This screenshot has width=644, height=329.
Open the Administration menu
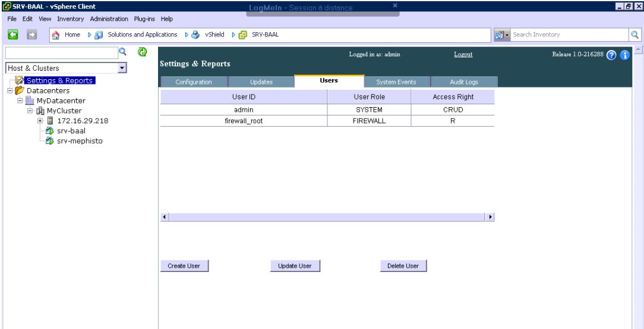109,19
